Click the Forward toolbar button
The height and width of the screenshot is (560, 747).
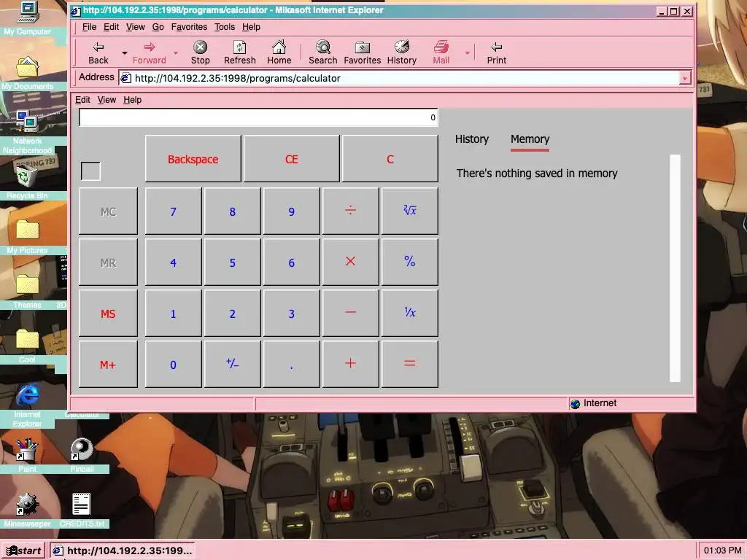pyautogui.click(x=149, y=52)
